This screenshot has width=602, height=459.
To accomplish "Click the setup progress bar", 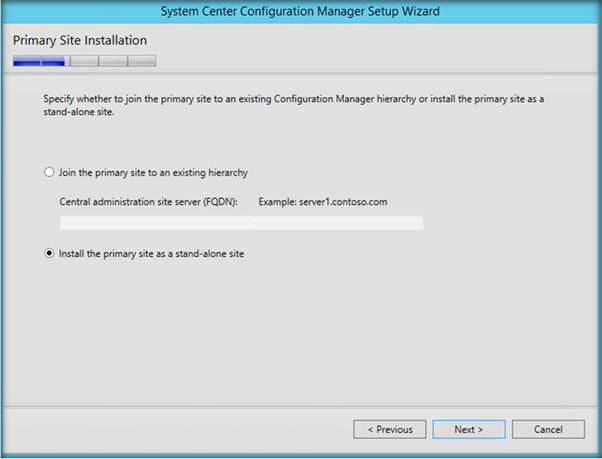I will tap(84, 61).
